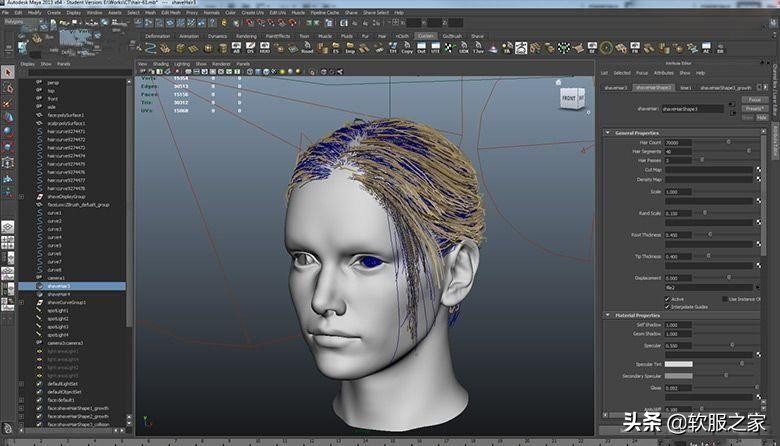Open the Shave menu in menu bar
This screenshot has width=780, height=446.
351,12
